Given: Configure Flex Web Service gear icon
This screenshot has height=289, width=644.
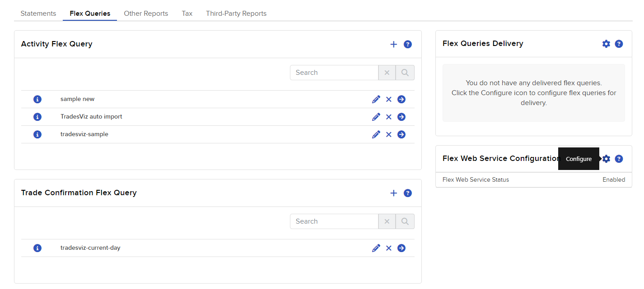Looking at the screenshot, I should pos(606,159).
